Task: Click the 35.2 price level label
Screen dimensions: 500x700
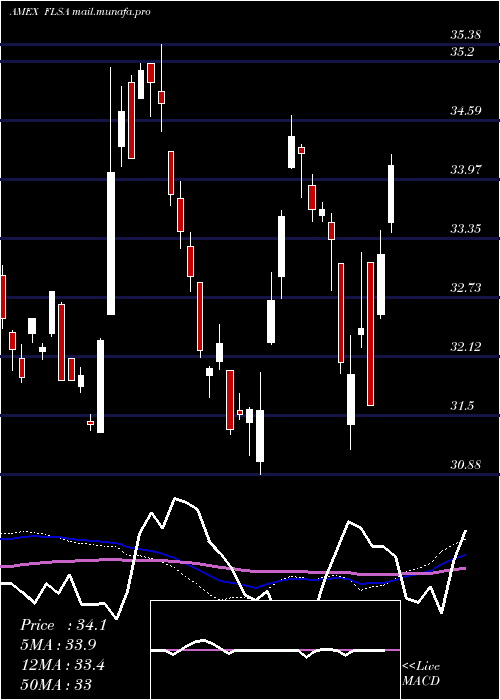Action: pyautogui.click(x=462, y=52)
